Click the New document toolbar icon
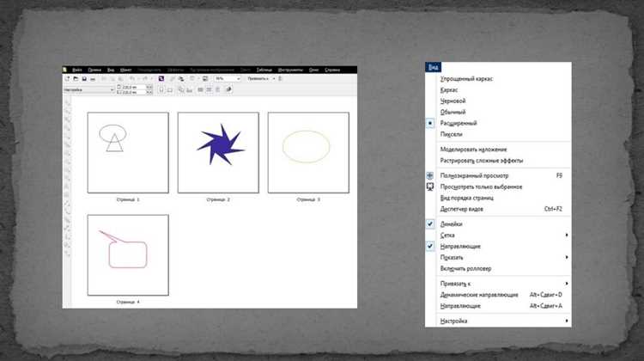644x361 pixels. [x=67, y=78]
